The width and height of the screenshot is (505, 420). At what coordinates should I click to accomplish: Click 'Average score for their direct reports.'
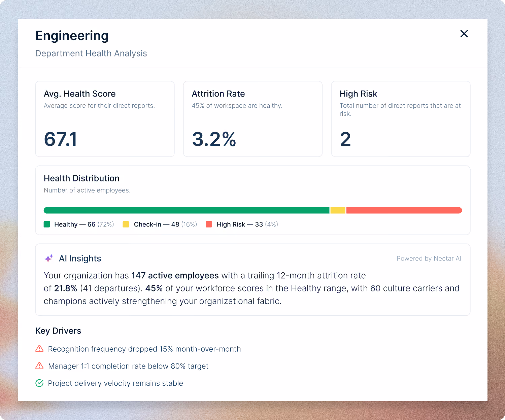click(x=99, y=106)
